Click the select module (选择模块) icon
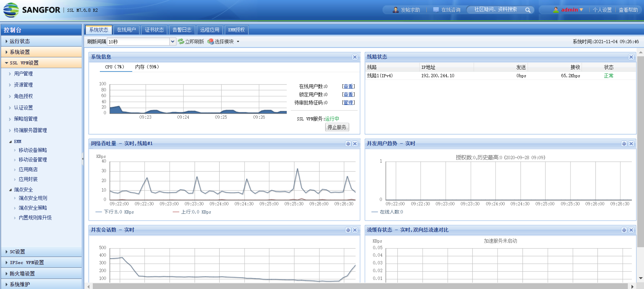Image resolution: width=644 pixels, height=289 pixels. pyautogui.click(x=211, y=41)
